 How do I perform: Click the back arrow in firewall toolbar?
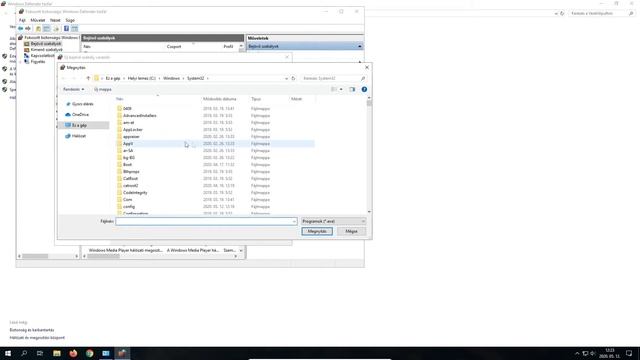click(x=20, y=29)
